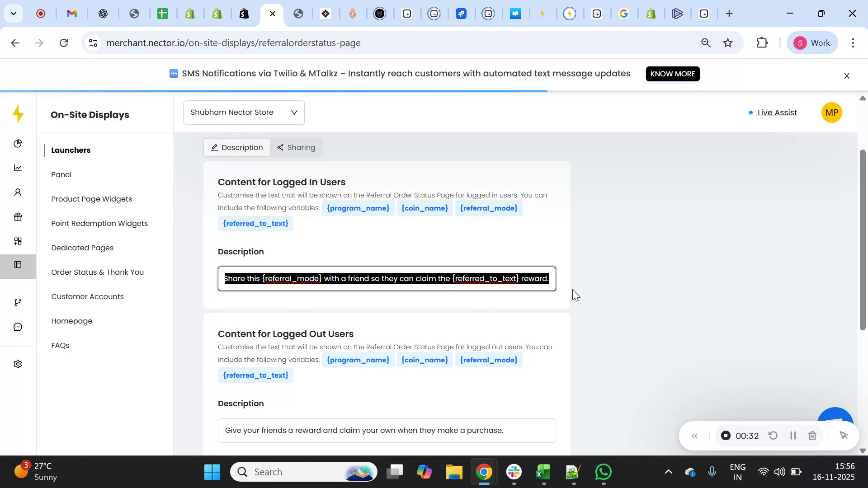This screenshot has width=868, height=488.
Task: Open the Shubham Nector Store dropdown
Action: pos(244,112)
